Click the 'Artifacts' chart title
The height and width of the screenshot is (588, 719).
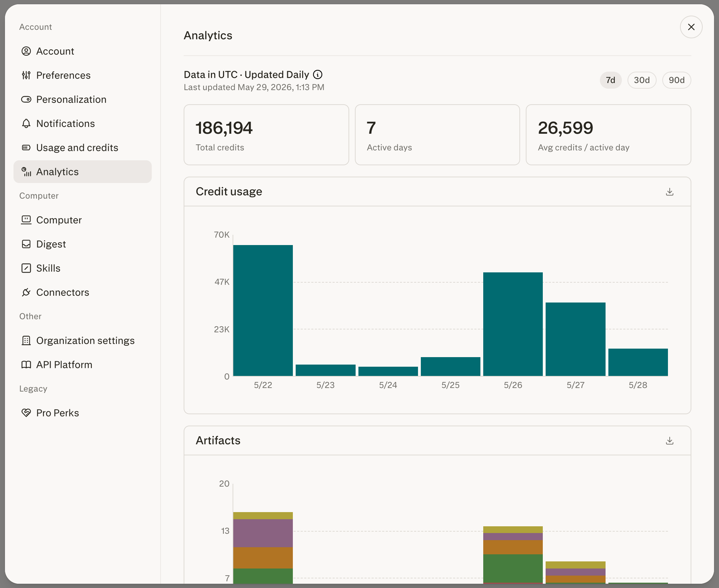pyautogui.click(x=218, y=440)
